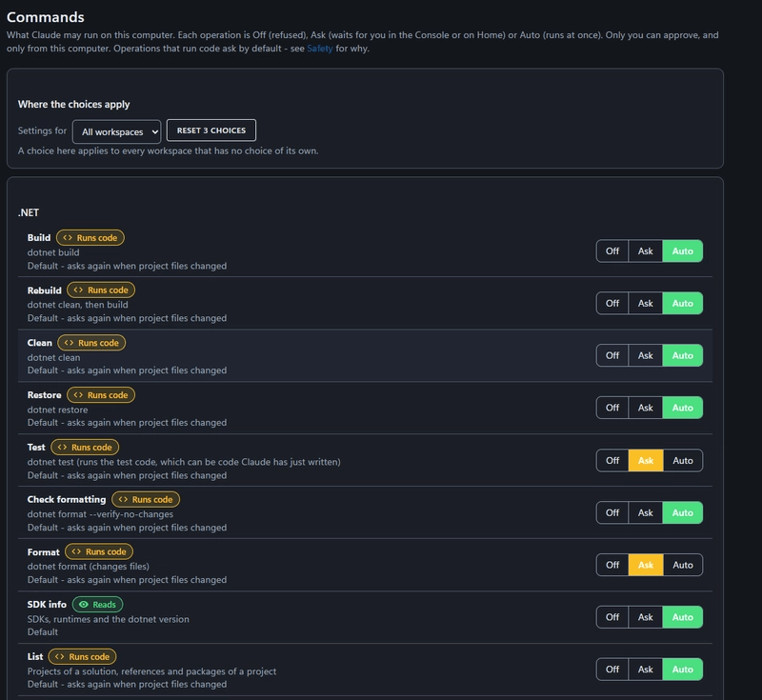Viewport: 762px width, 700px height.
Task: Set Restore to Off
Action: tap(612, 408)
